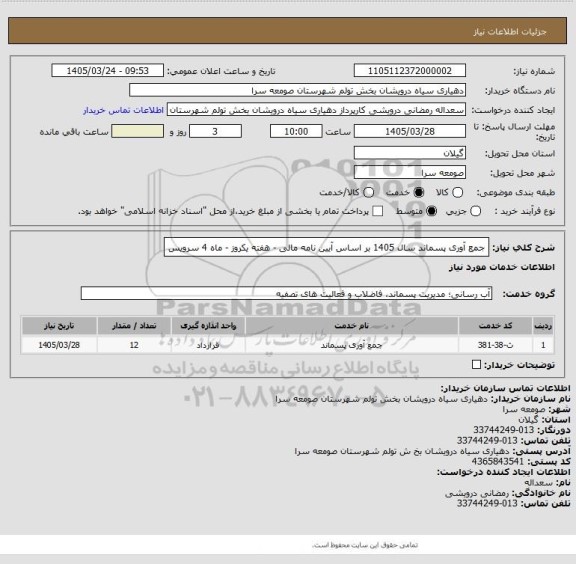
Task: Click the deadline hour field 10:00
Action: point(296,132)
